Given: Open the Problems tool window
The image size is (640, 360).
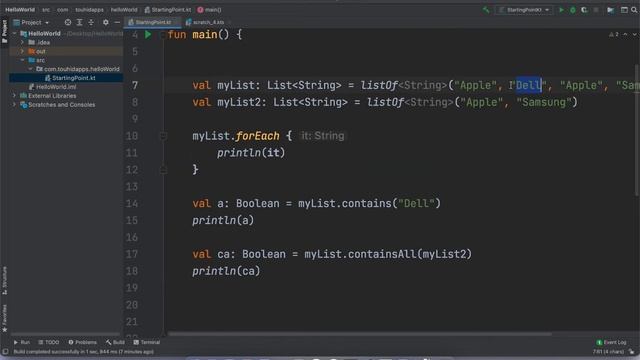Looking at the screenshot, I should pos(82,342).
